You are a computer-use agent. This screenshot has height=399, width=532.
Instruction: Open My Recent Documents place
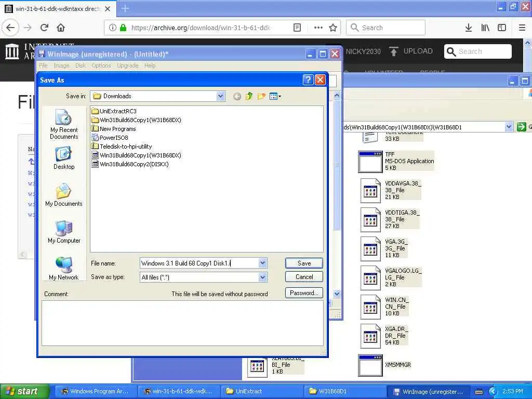pos(64,125)
